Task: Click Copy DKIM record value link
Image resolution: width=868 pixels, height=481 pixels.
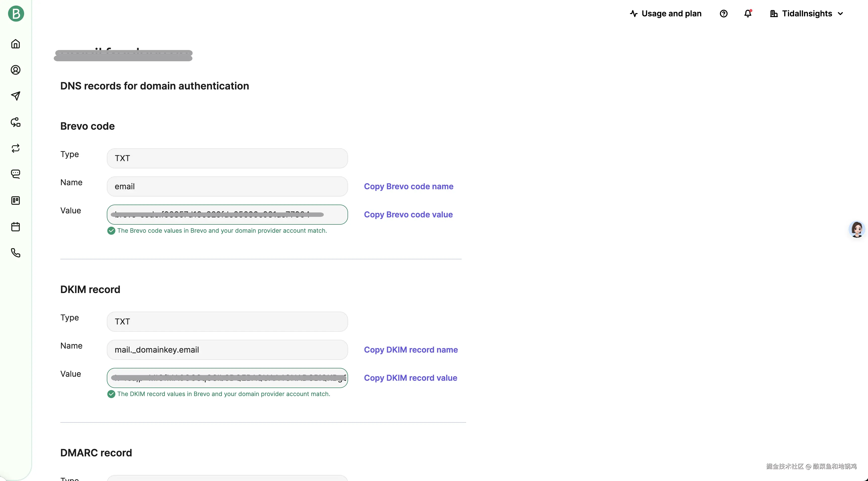Action: (410, 378)
